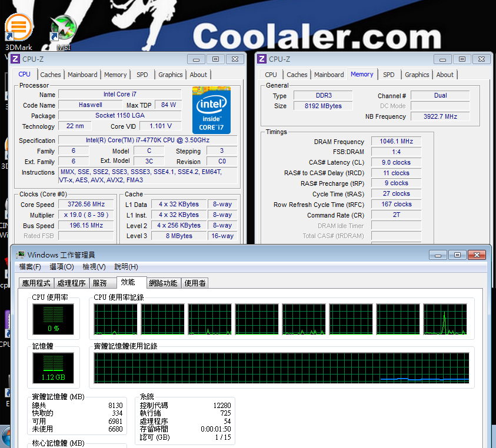Click the DRAM Frequency value 1046.1 MHz

396,141
